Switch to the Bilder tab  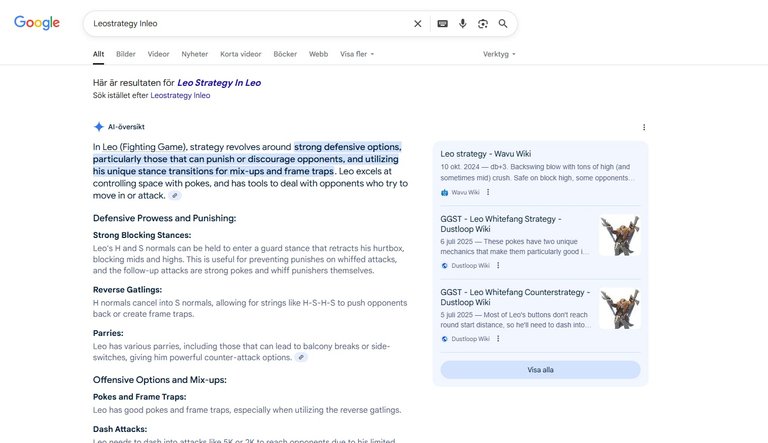125,54
